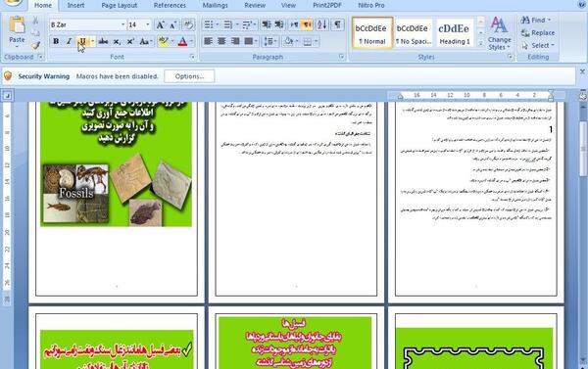Toggle show paragraph marks

[x=337, y=24]
